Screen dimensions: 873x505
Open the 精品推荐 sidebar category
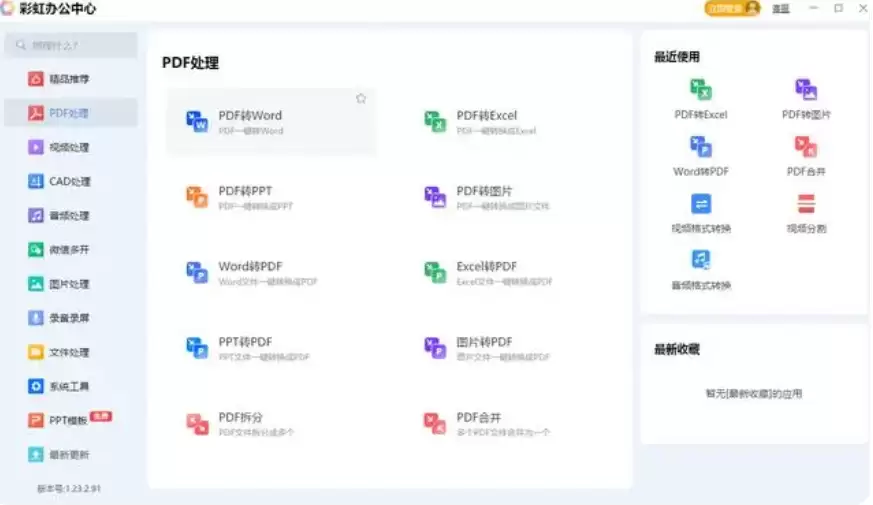(x=71, y=79)
